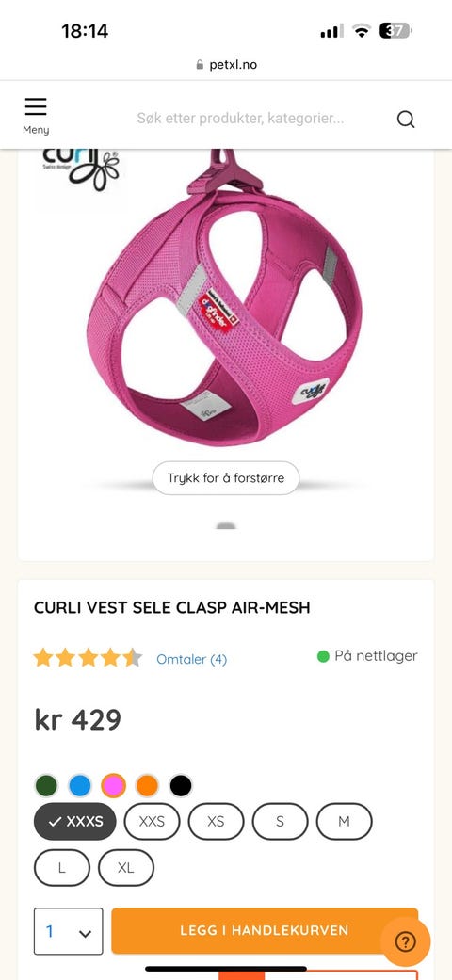Select size XL
The image size is (452, 980).
pos(125,867)
